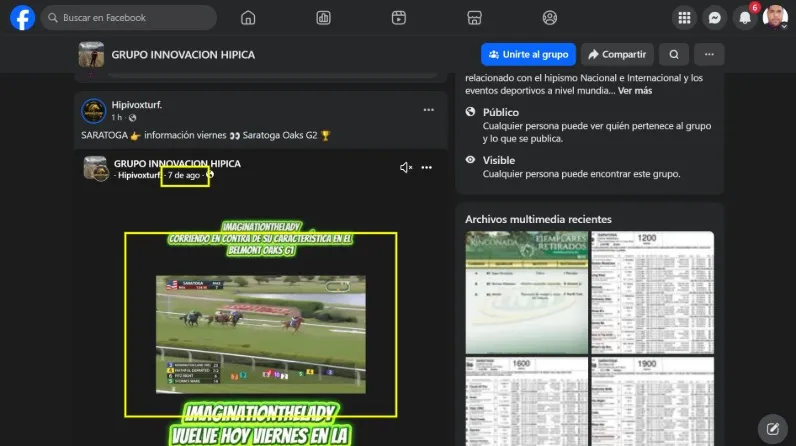
Task: Click the 7 de ago date link
Action: (x=184, y=175)
